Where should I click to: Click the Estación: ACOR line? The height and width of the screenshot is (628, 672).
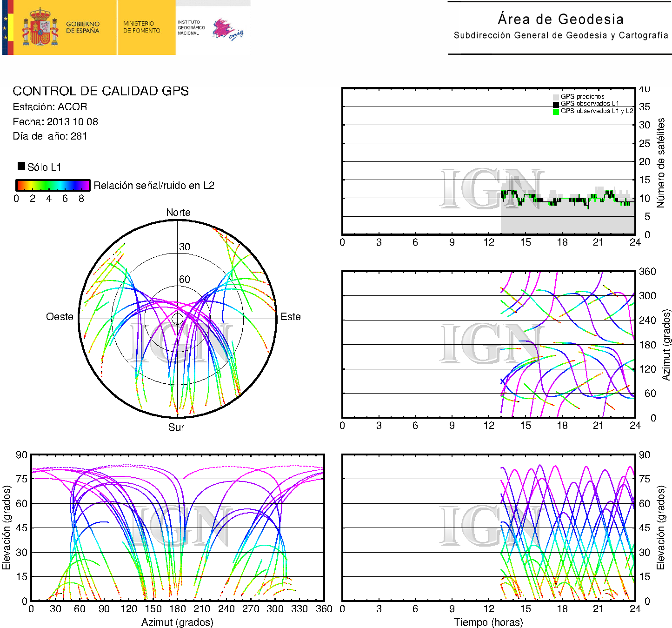pyautogui.click(x=50, y=107)
